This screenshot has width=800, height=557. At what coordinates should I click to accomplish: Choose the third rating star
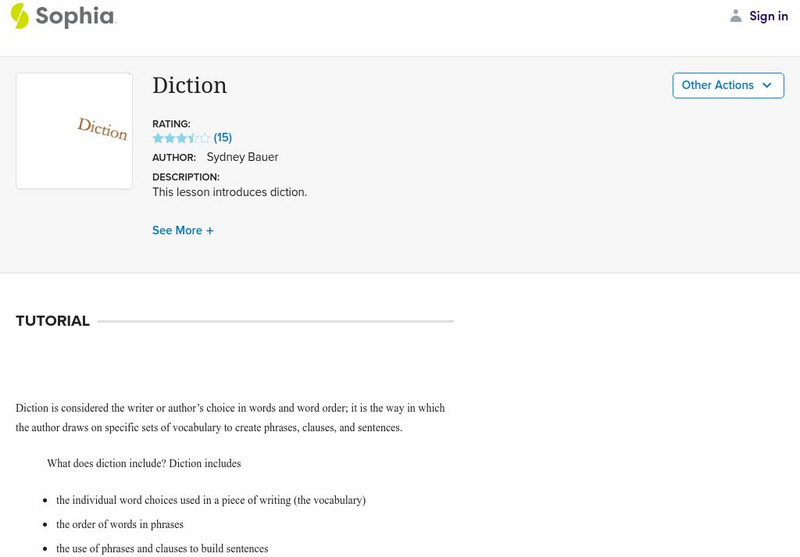[x=182, y=138]
